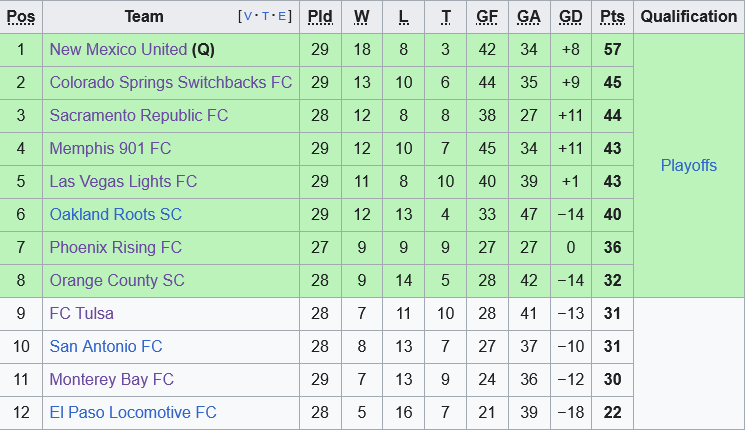Open El Paso Locomotive FC link
Image resolution: width=745 pixels, height=432 pixels.
click(x=133, y=412)
